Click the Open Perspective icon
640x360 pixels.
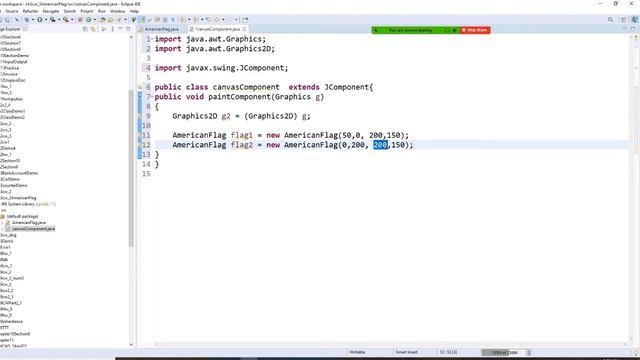(623, 20)
